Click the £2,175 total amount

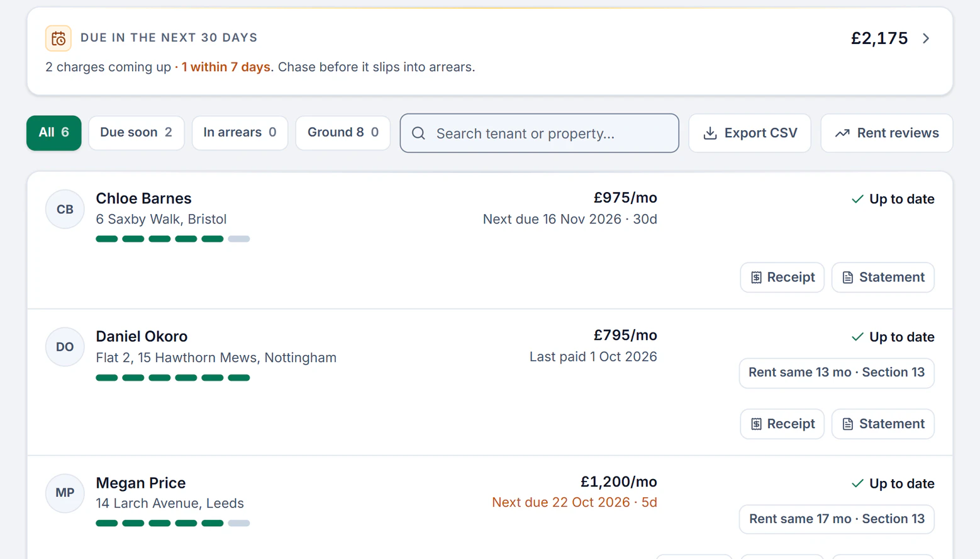(879, 38)
